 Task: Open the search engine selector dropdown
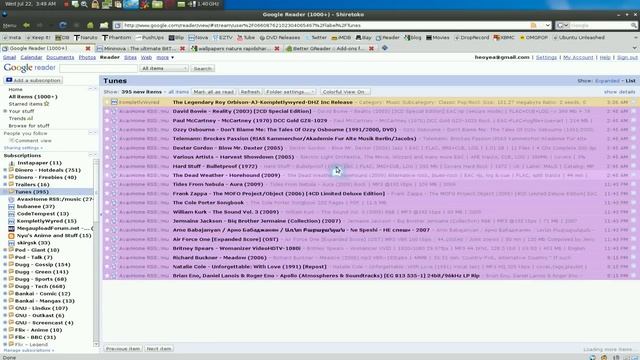pyautogui.click(x=562, y=25)
